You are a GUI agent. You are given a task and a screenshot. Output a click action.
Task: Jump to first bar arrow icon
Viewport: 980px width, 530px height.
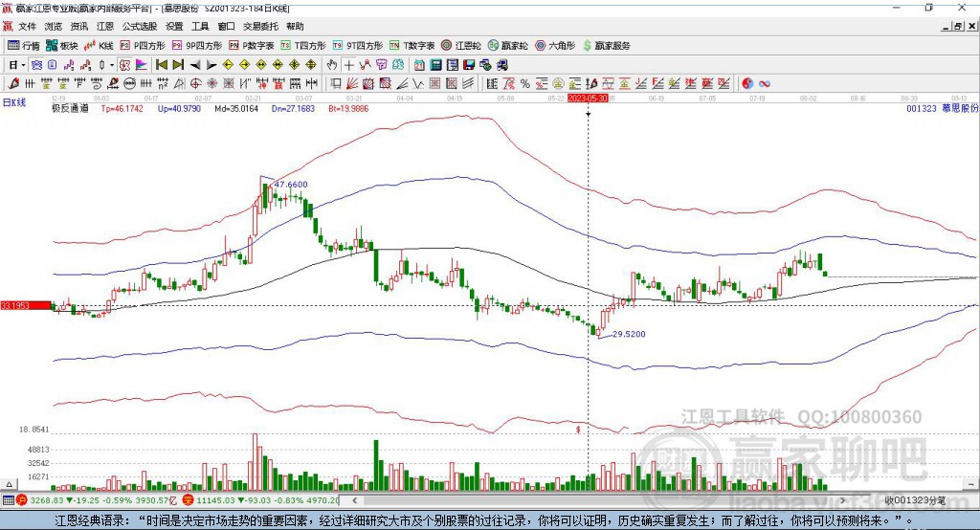pyautogui.click(x=161, y=65)
